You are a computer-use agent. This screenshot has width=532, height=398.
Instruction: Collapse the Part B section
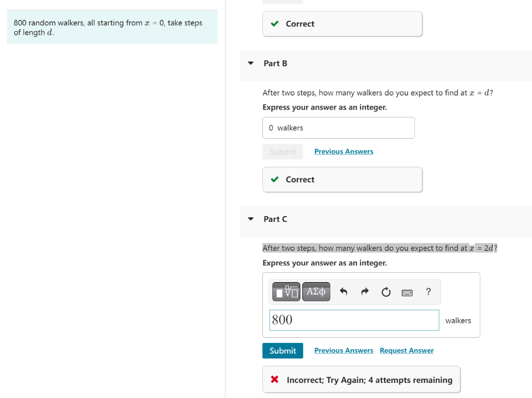click(250, 63)
